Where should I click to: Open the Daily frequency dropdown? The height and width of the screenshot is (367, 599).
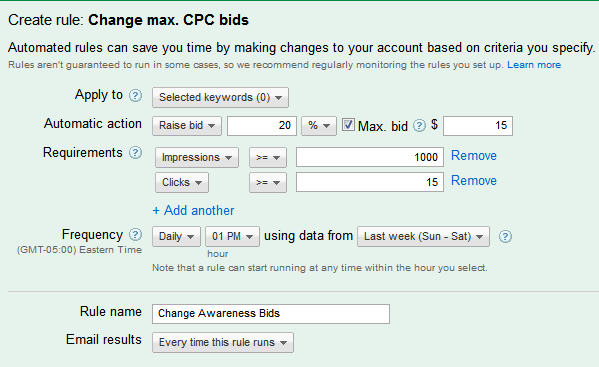click(x=176, y=236)
